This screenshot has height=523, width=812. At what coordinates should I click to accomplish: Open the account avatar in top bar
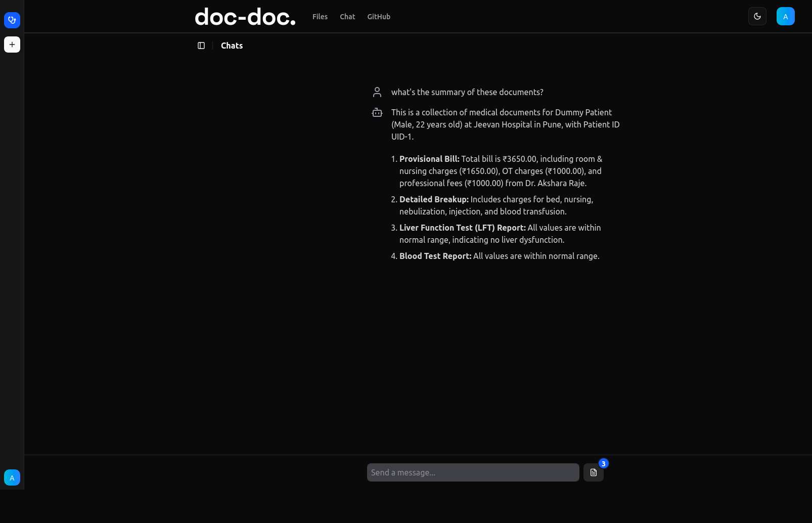[x=786, y=16]
